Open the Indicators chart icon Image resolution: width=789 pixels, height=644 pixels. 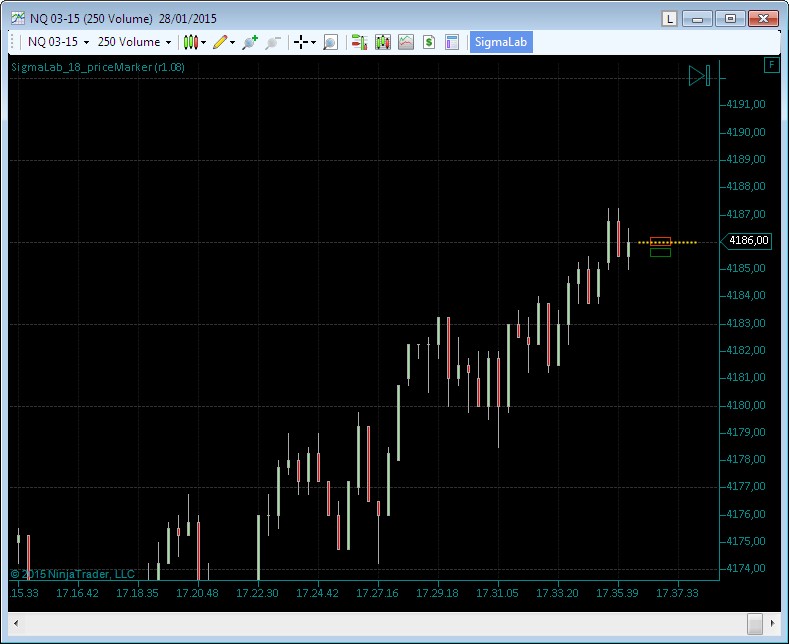coord(406,42)
